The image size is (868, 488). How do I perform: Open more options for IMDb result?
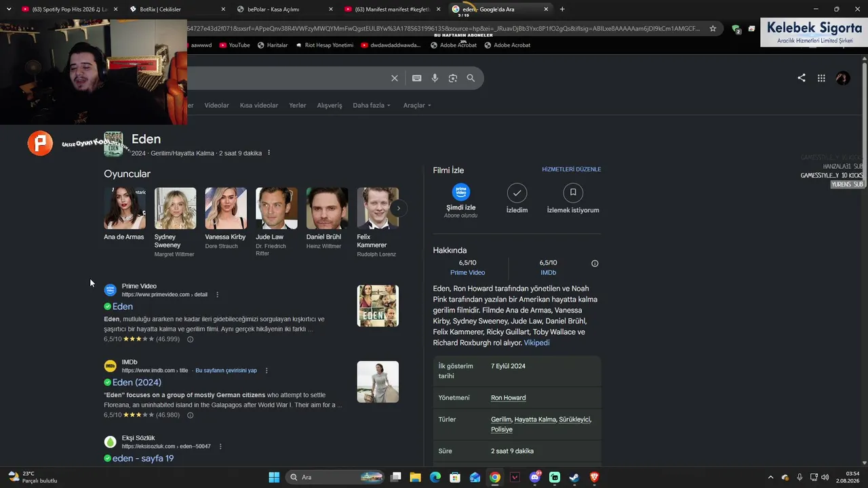[267, 371]
